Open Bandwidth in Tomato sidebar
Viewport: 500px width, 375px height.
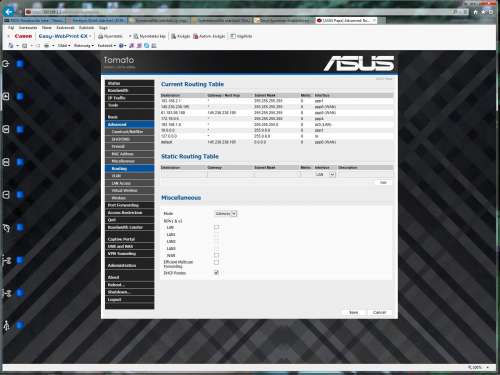coord(130,91)
